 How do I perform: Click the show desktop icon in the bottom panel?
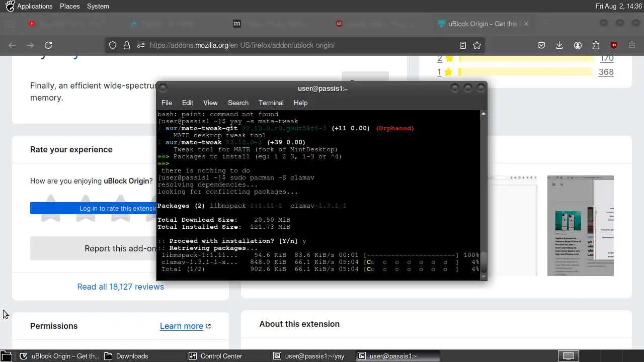click(x=6, y=356)
